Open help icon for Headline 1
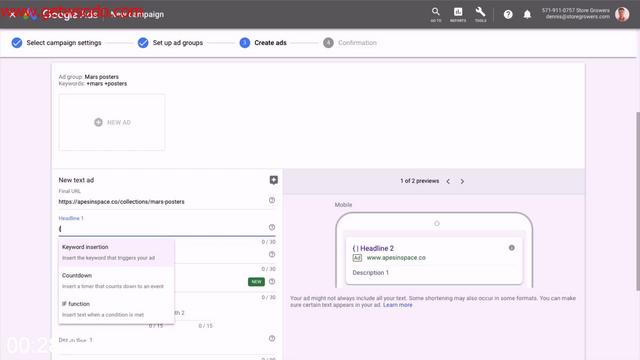The width and height of the screenshot is (640, 360). pos(272,227)
